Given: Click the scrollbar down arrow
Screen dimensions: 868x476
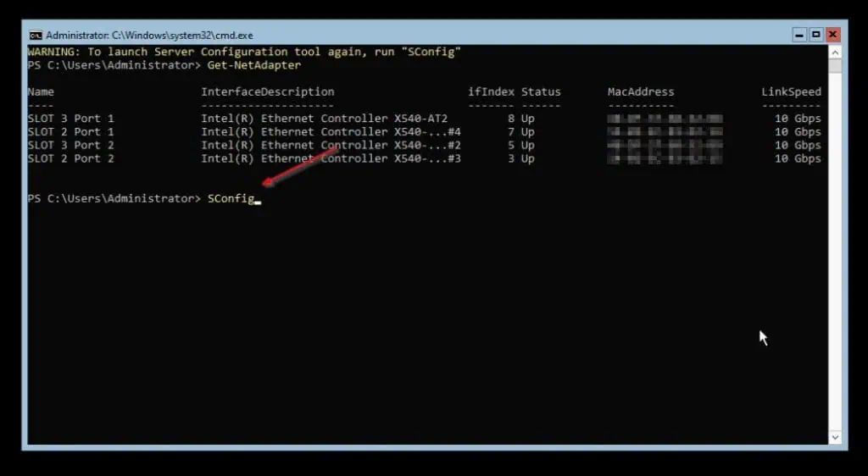Looking at the screenshot, I should coord(832,437).
